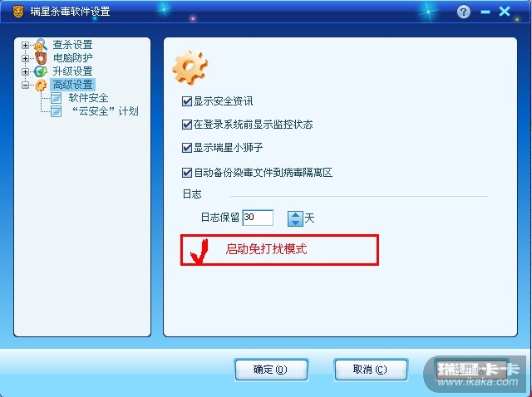The height and width of the screenshot is (397, 532).
Task: Click the 确定(O) button
Action: click(x=271, y=370)
